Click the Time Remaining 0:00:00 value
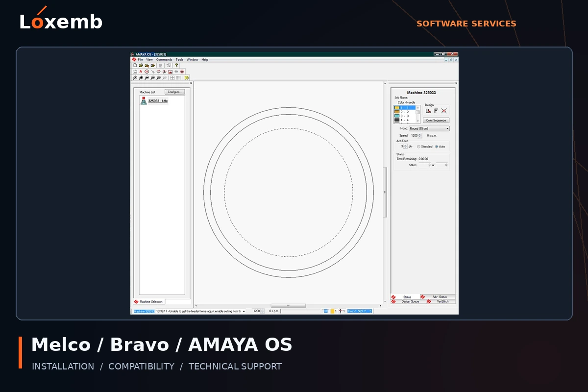588x392 pixels. point(423,159)
